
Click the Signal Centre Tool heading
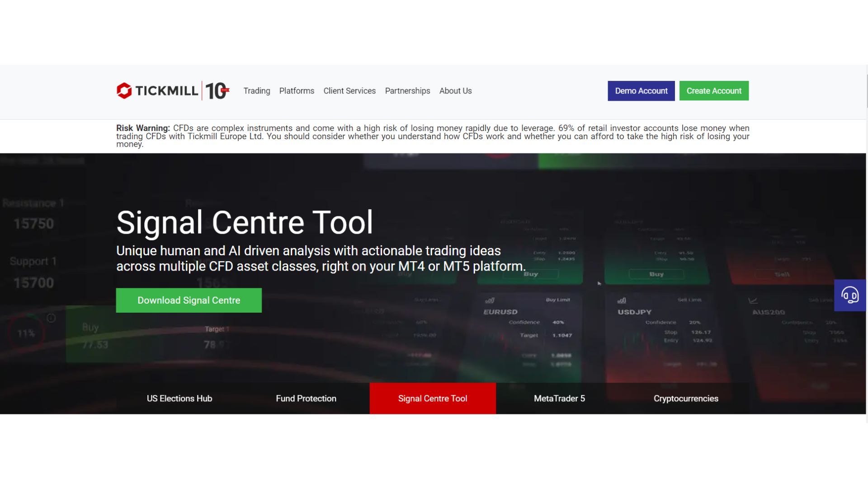pyautogui.click(x=245, y=222)
